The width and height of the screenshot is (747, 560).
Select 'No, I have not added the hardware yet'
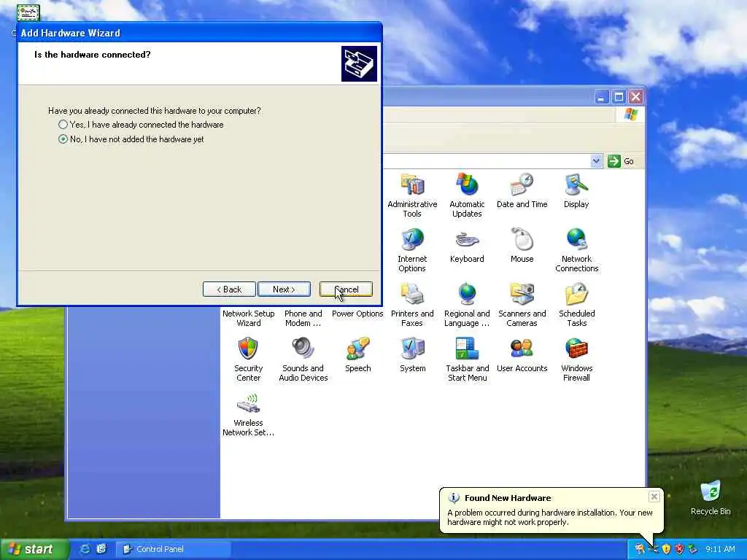[x=131, y=139]
